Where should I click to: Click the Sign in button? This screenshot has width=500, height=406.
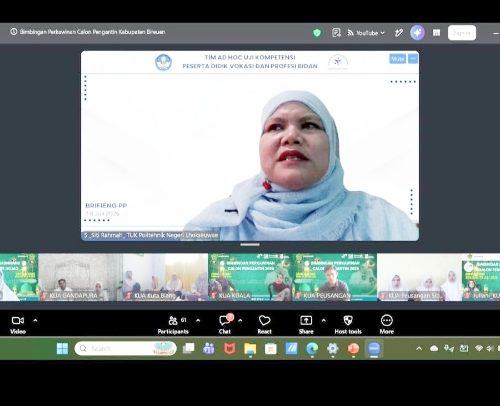pyautogui.click(x=462, y=33)
